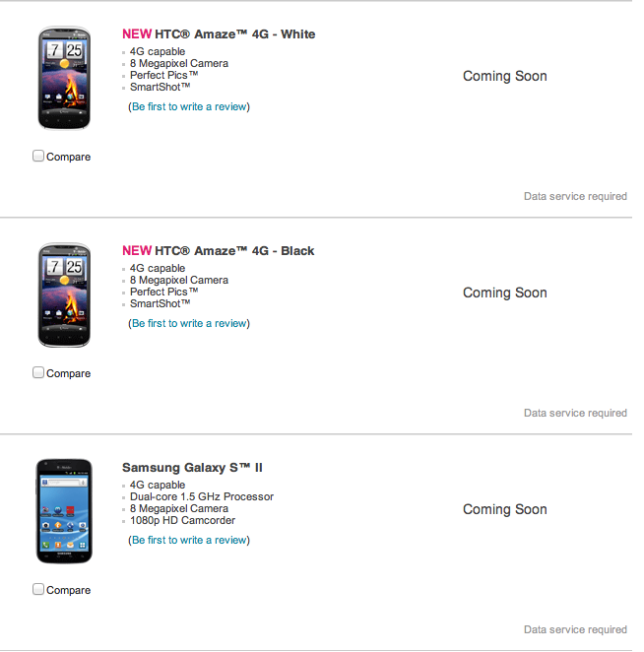
Task: Click Data service required under Amaze White
Action: tap(575, 196)
